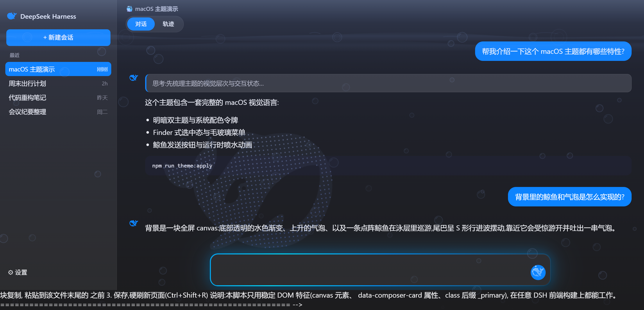
Task: Select the macOS 主题演示 conversation
Action: coord(58,69)
